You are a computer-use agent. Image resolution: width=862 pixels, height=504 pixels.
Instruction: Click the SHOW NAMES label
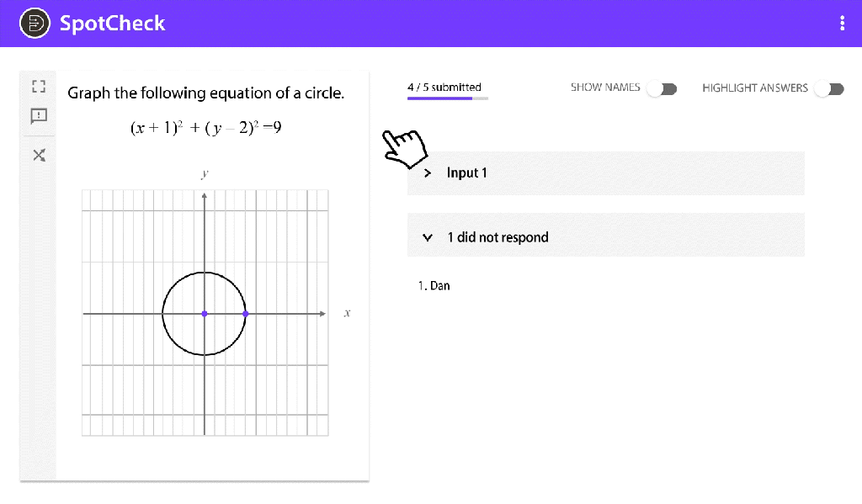(x=605, y=88)
